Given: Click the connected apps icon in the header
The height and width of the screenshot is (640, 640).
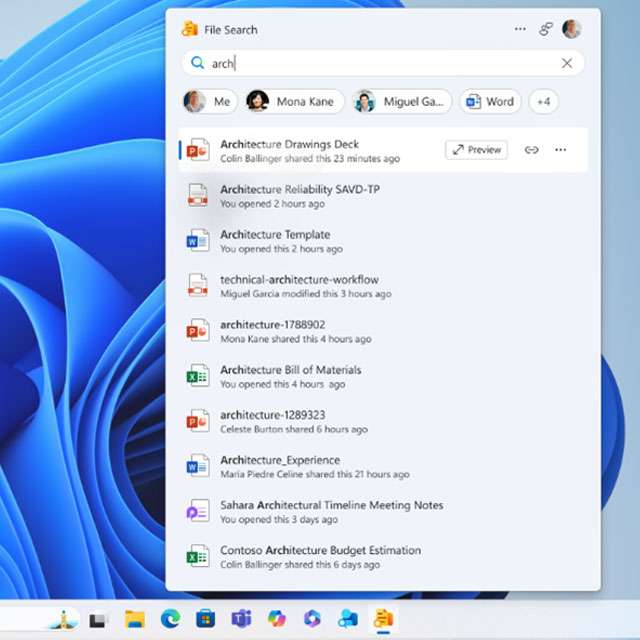Looking at the screenshot, I should [546, 29].
